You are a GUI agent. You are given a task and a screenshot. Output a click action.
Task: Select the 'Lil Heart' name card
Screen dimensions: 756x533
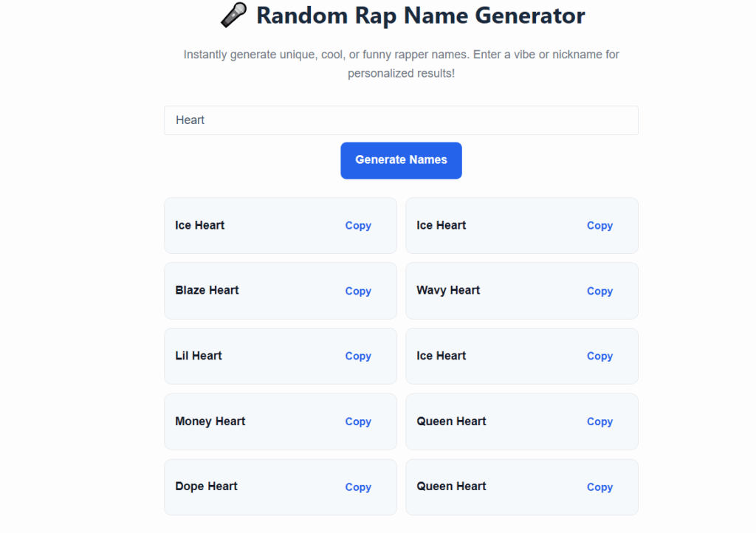coord(281,356)
